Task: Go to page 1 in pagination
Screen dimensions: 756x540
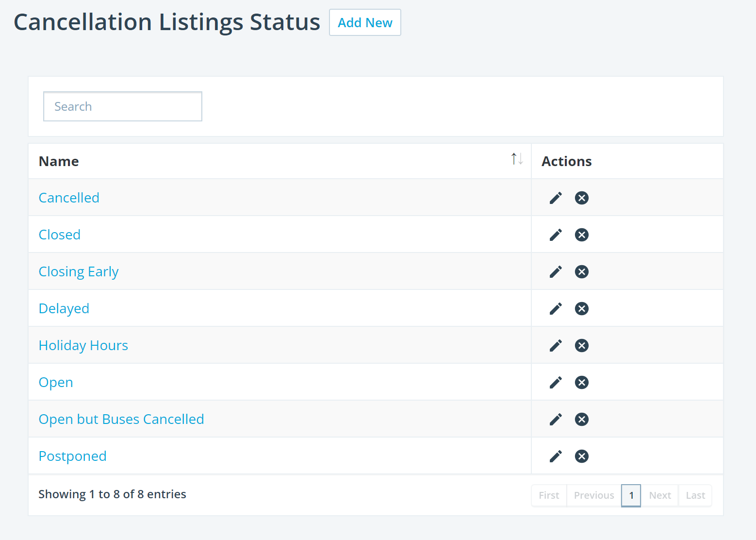Action: pyautogui.click(x=631, y=495)
